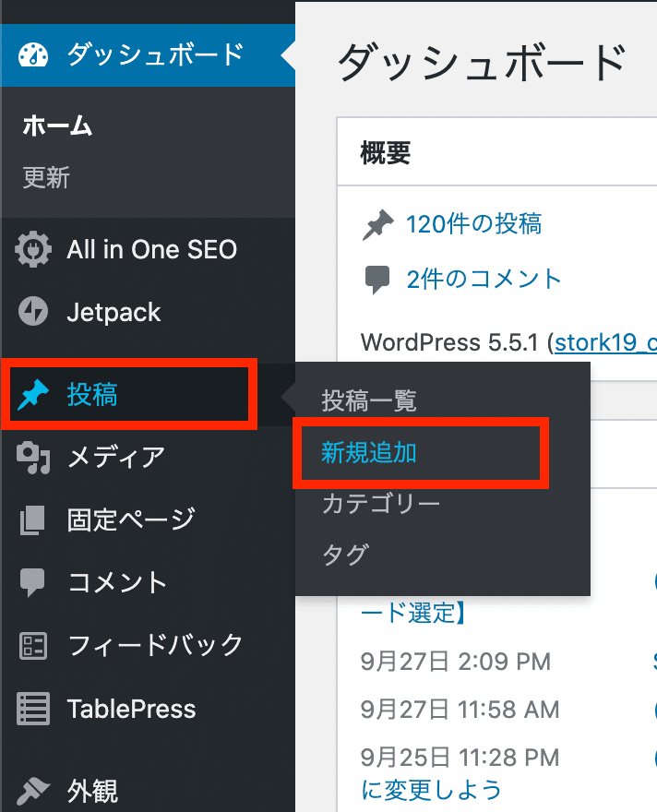Open the フィードバック menu

coord(148,646)
